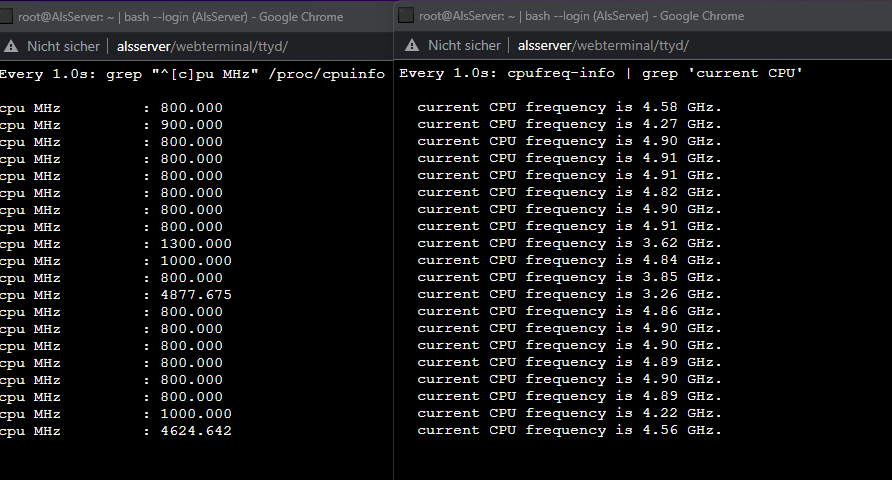Image resolution: width=892 pixels, height=480 pixels.
Task: Focus the alsserver/webterminal/ttyd/ address in right window
Action: [x=603, y=45]
